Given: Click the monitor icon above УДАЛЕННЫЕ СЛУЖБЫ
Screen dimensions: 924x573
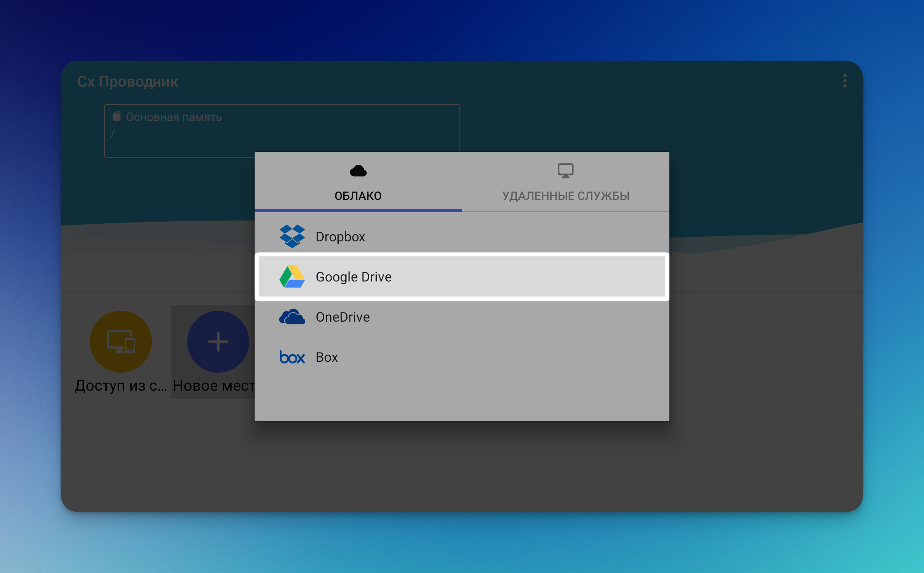Looking at the screenshot, I should click(565, 171).
